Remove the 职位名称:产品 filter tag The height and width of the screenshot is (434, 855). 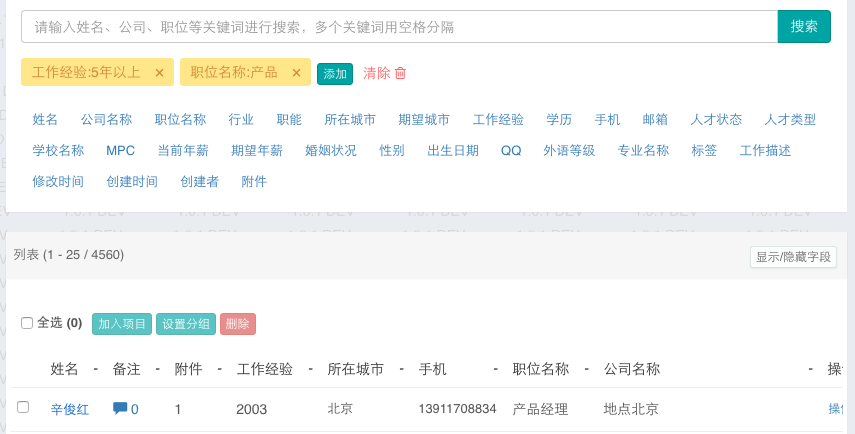(296, 73)
